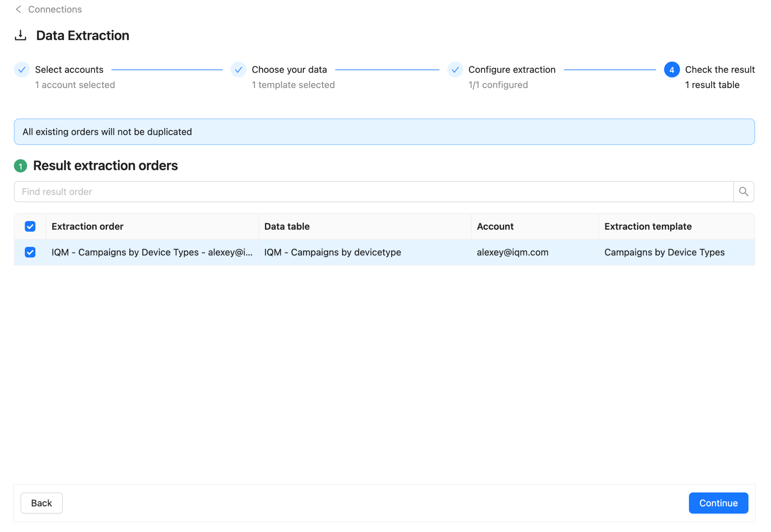
Task: Click the back chevron beside Connections
Action: click(18, 9)
